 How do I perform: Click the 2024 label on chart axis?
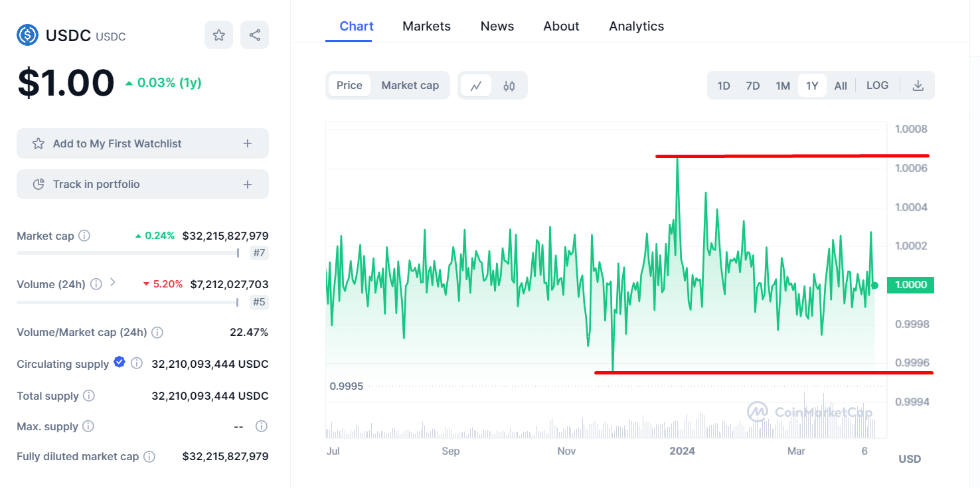tap(682, 451)
